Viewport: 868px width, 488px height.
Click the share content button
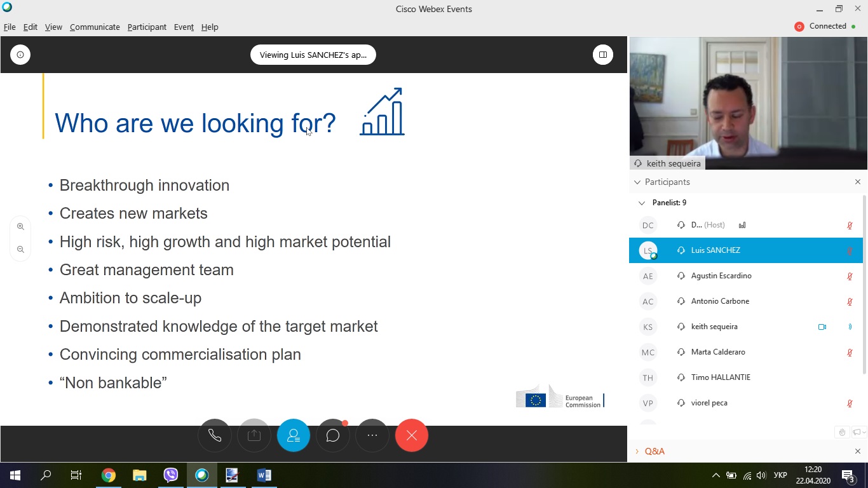(x=254, y=435)
